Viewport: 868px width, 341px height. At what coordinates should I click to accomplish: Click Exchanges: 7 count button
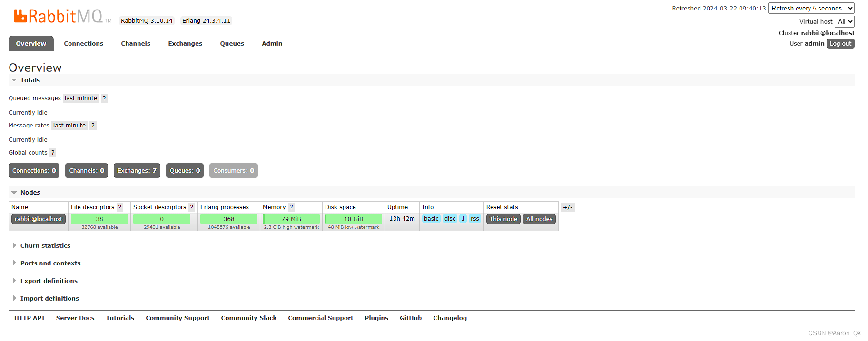[x=137, y=171]
